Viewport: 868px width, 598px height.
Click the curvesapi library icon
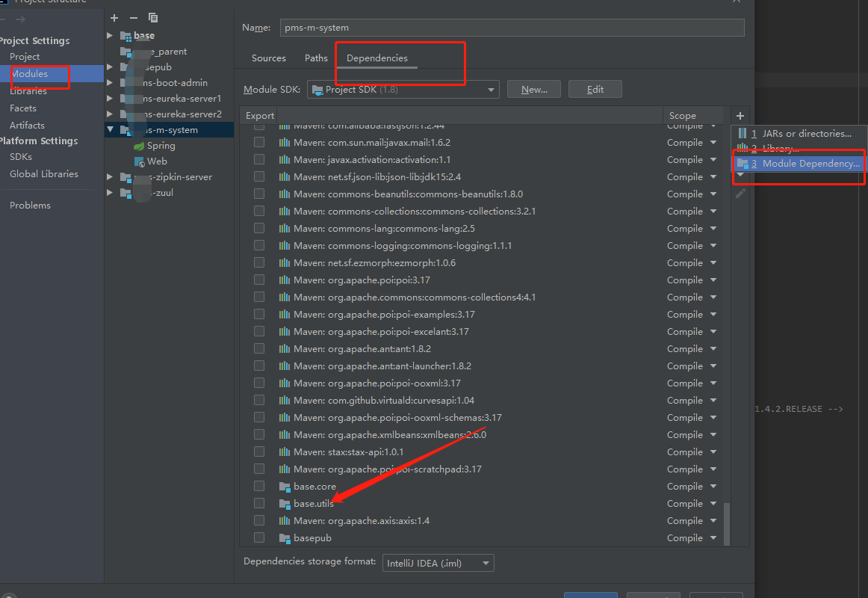tap(285, 401)
